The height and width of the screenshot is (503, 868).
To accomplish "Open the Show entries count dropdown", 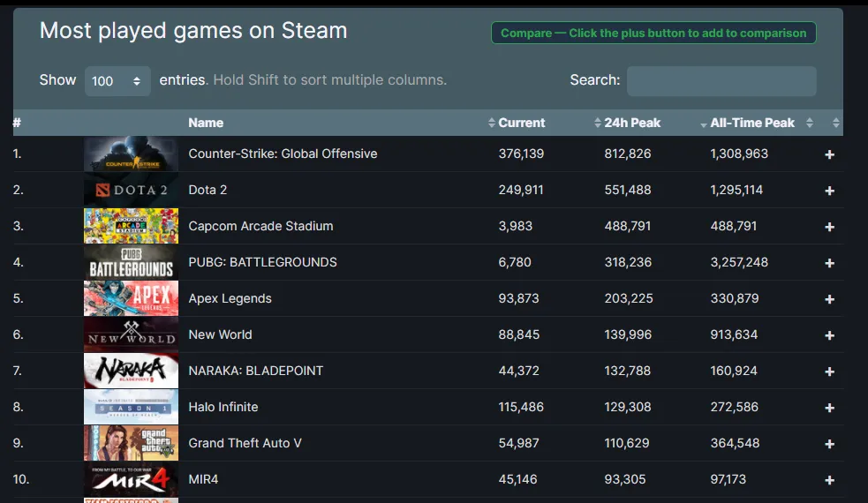I will [x=117, y=81].
